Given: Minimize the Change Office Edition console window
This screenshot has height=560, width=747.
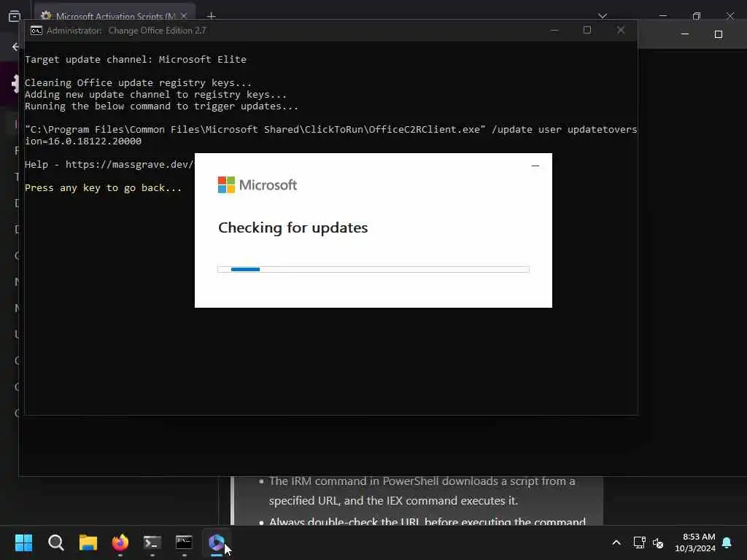Looking at the screenshot, I should pos(554,30).
